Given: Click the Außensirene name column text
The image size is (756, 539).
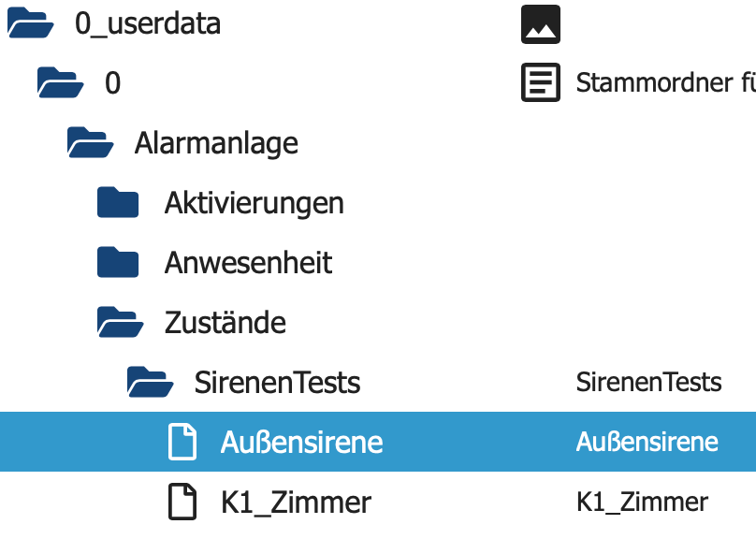Looking at the screenshot, I should click(x=647, y=442).
